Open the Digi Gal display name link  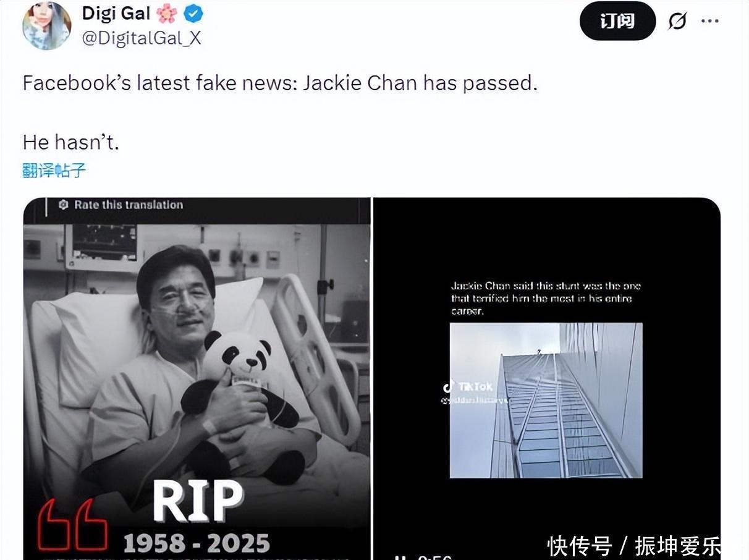coord(116,13)
